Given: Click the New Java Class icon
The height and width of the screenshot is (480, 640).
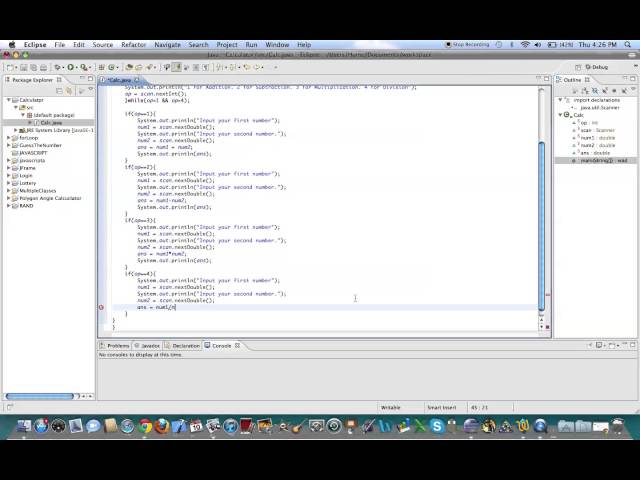Looking at the screenshot, I should [111, 67].
